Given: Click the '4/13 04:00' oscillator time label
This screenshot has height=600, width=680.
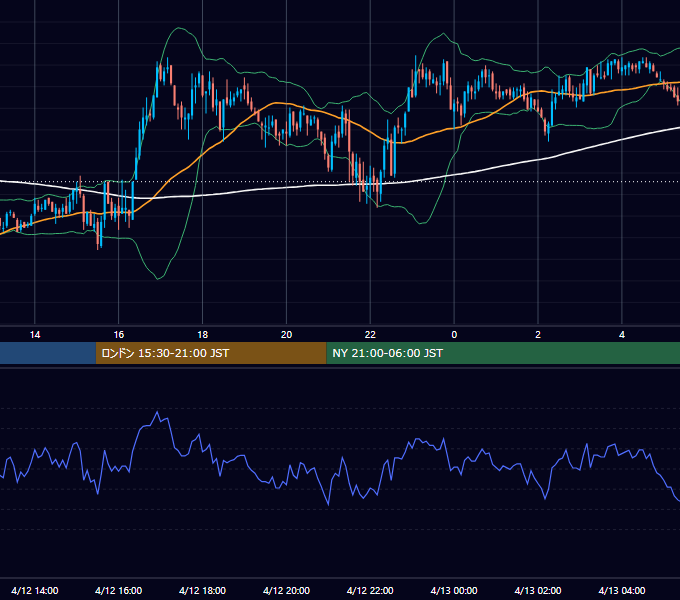Looking at the screenshot, I should tap(622, 590).
